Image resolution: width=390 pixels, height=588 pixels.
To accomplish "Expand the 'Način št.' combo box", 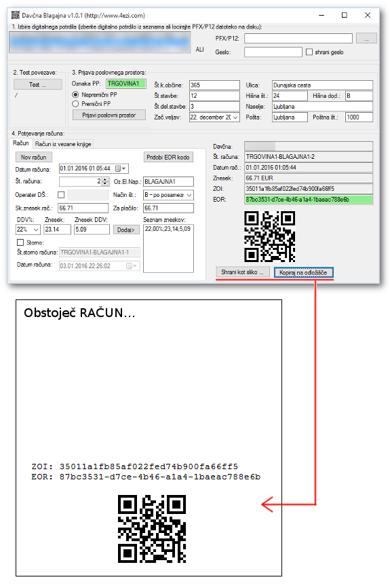I will point(189,195).
